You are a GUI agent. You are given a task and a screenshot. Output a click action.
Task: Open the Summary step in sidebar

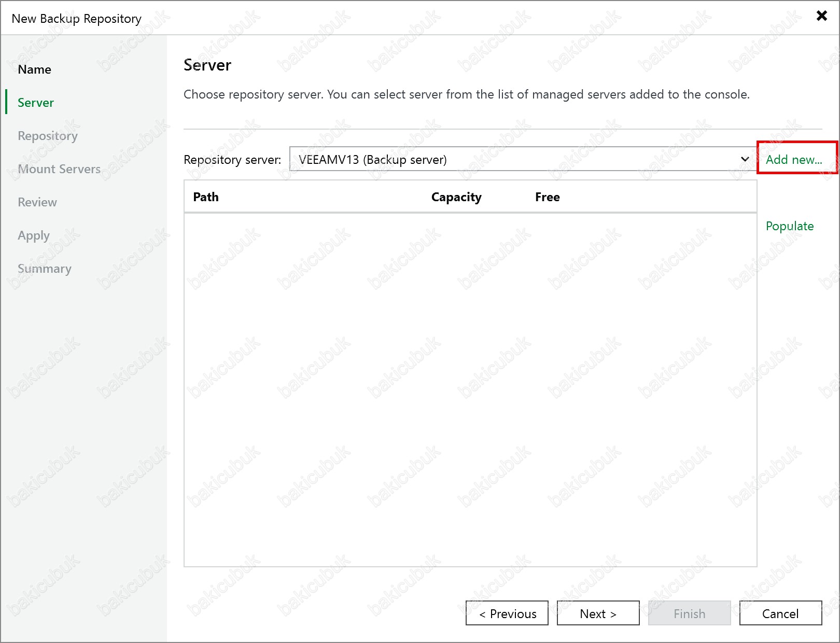point(44,269)
